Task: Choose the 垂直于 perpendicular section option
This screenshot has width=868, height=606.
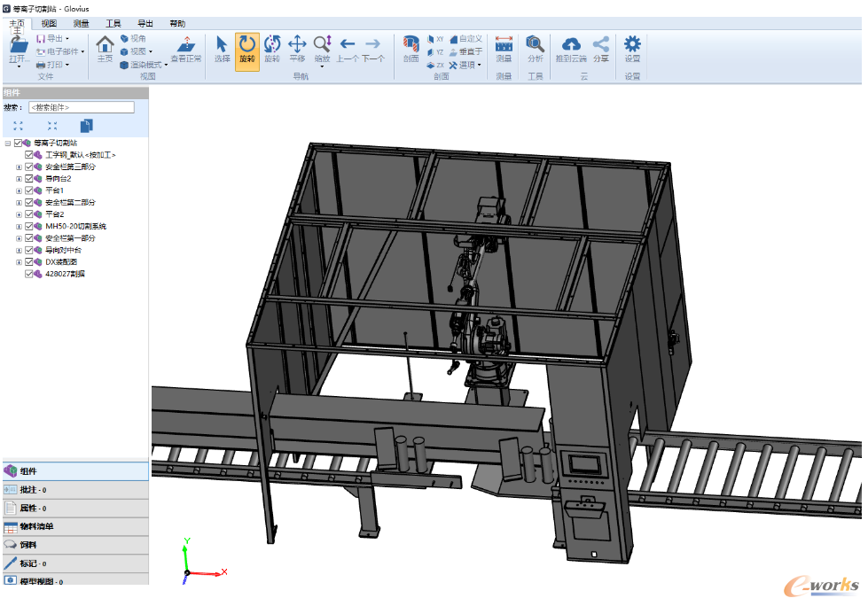Action: tap(465, 51)
